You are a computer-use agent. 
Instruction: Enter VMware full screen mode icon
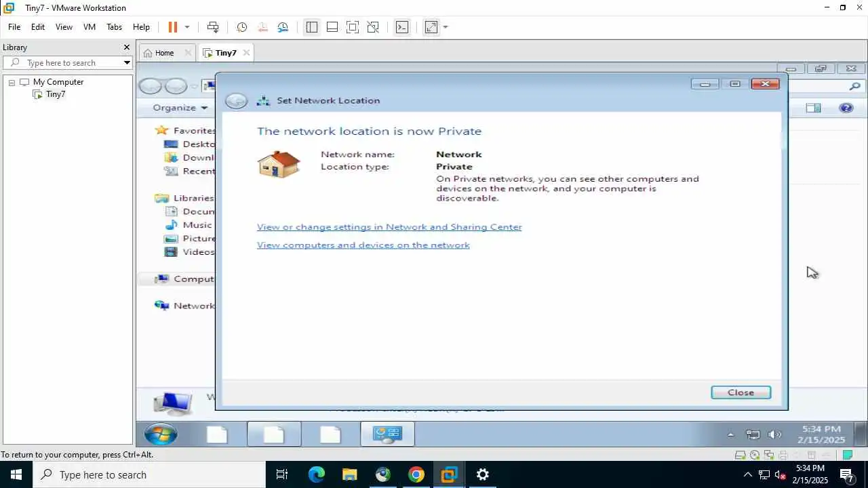pyautogui.click(x=353, y=27)
